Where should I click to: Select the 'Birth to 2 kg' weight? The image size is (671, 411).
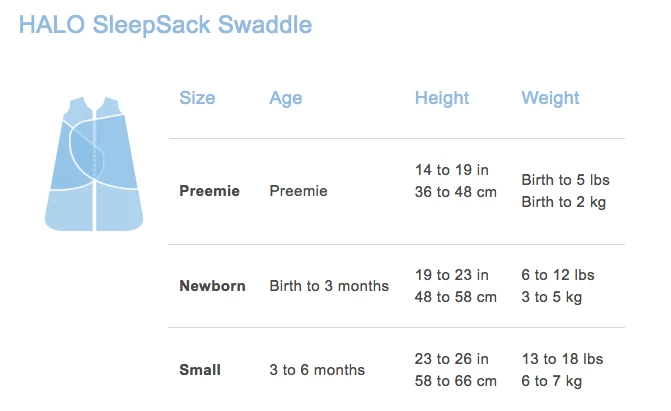[x=563, y=202]
